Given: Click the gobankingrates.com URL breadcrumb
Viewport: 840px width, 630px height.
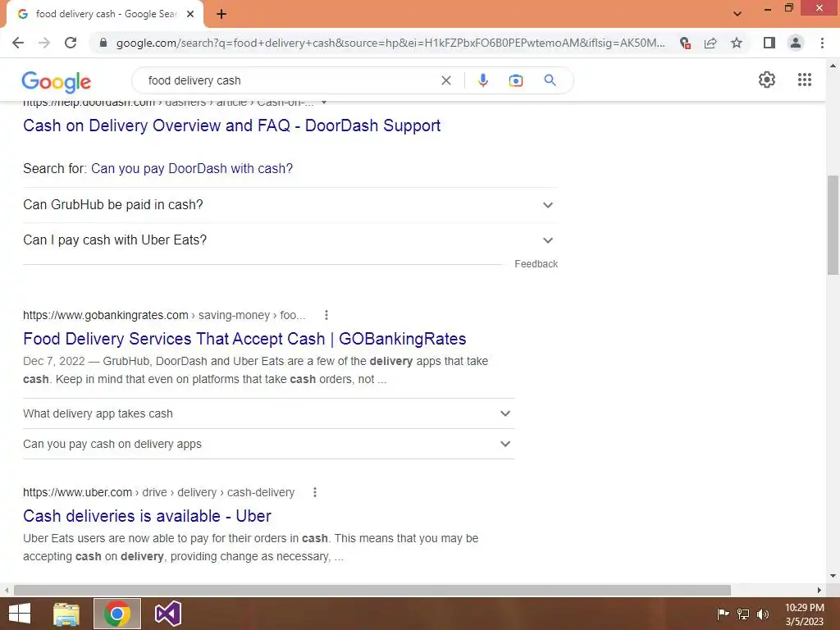Looking at the screenshot, I should [x=164, y=315].
